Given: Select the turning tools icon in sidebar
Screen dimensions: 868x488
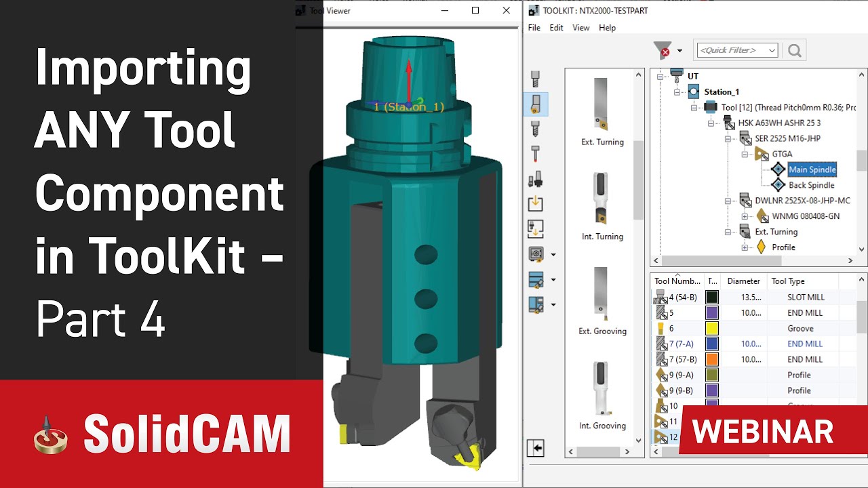Looking at the screenshot, I should click(x=535, y=104).
